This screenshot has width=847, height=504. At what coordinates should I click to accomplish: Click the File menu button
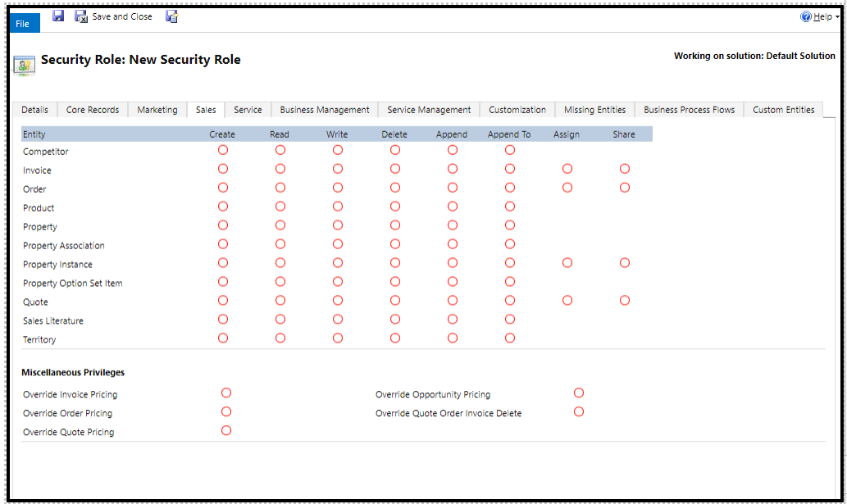pos(23,23)
